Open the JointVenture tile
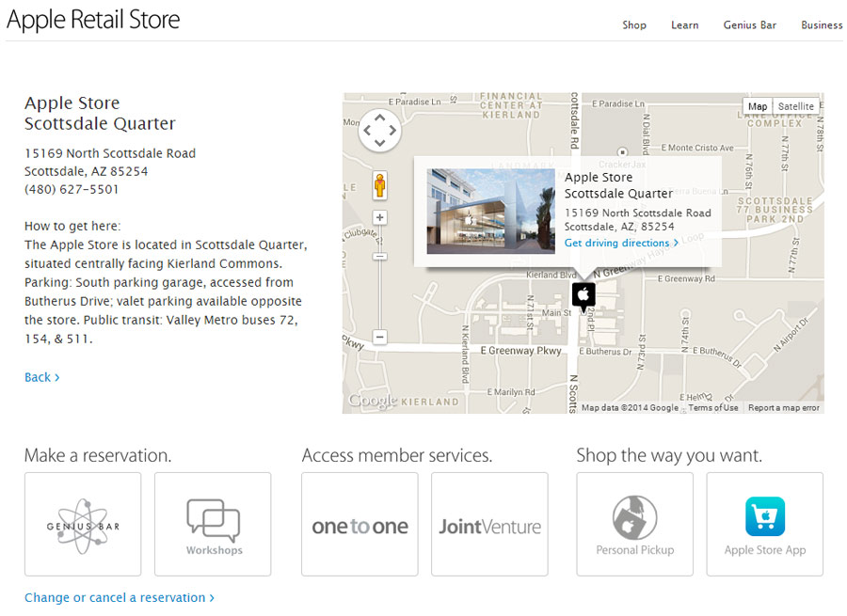847x616 pixels. point(489,524)
